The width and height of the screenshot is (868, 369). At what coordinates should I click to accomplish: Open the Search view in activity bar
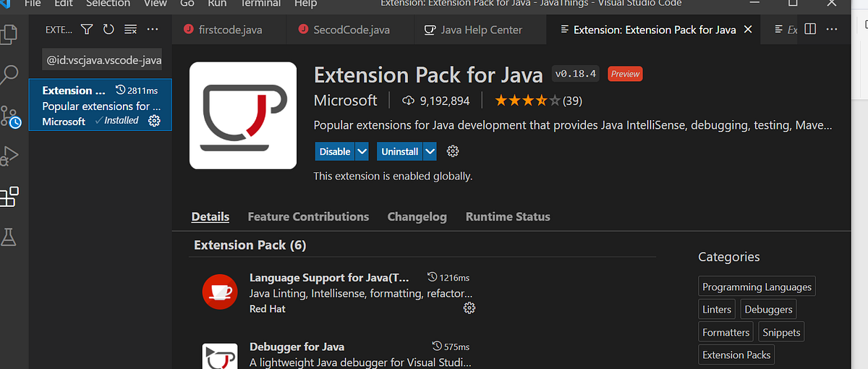(9, 73)
